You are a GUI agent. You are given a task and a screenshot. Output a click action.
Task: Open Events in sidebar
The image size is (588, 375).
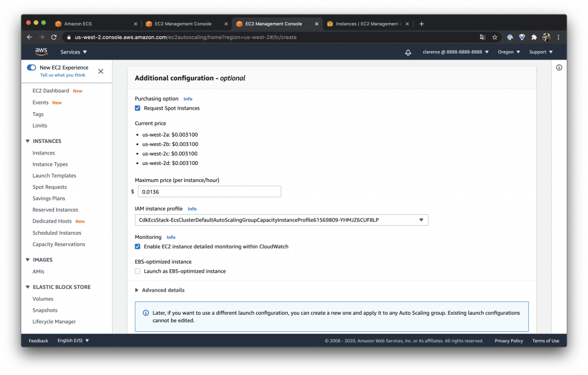[40, 102]
